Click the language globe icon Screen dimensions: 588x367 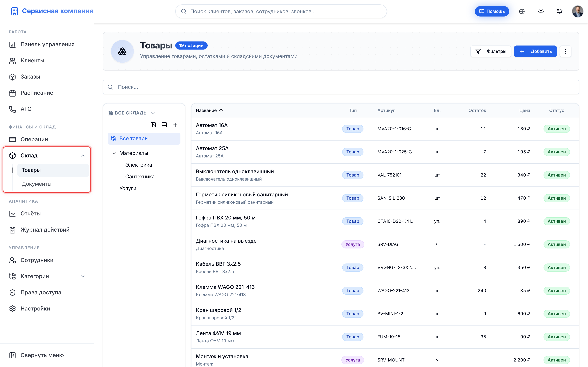pos(522,11)
